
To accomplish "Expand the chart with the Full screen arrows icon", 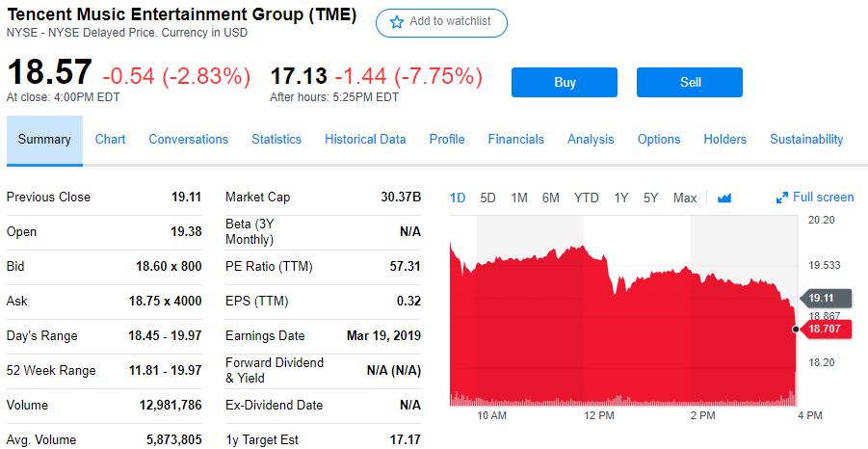I will 782,198.
